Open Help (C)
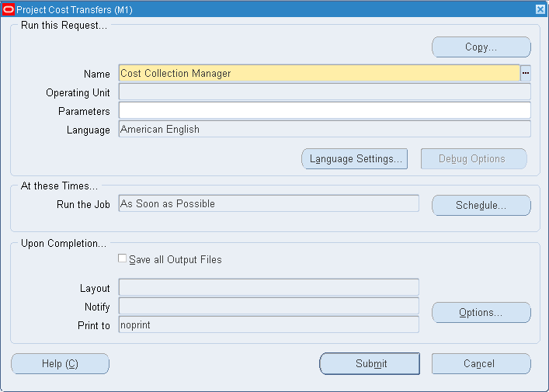 [x=60, y=363]
